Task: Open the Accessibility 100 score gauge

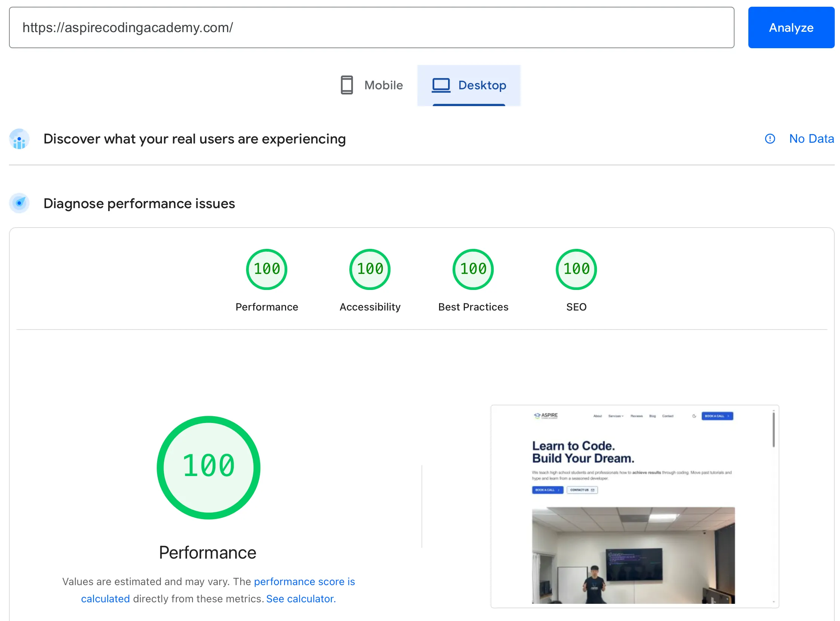Action: pyautogui.click(x=370, y=269)
